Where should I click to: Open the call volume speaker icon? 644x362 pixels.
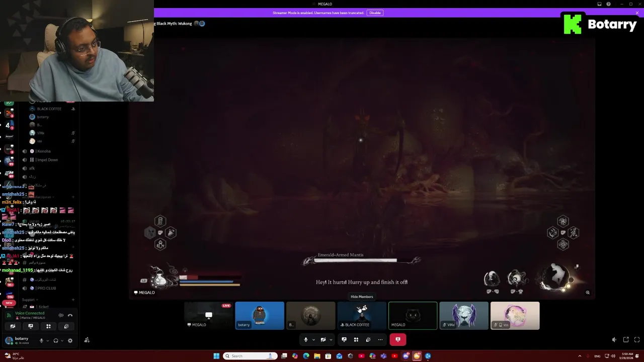coord(614,340)
